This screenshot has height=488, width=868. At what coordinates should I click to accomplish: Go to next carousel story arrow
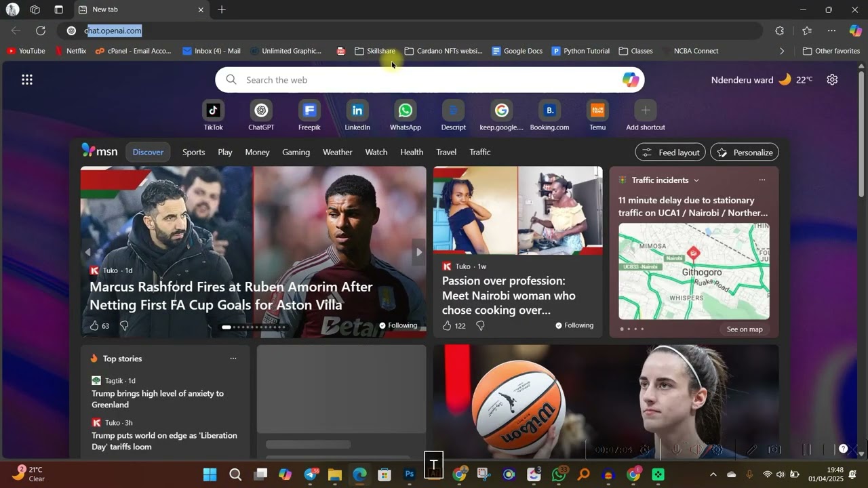[418, 252]
